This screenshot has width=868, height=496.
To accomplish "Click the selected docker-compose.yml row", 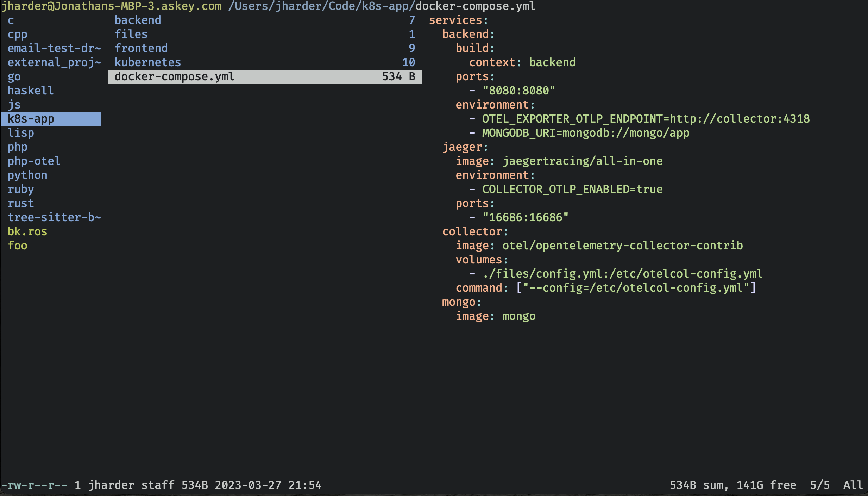I will tap(265, 77).
